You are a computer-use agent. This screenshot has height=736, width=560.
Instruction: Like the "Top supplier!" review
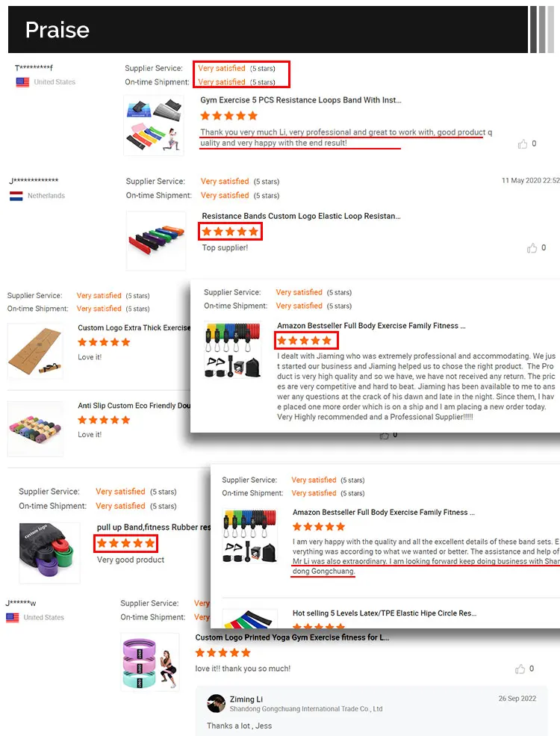532,248
